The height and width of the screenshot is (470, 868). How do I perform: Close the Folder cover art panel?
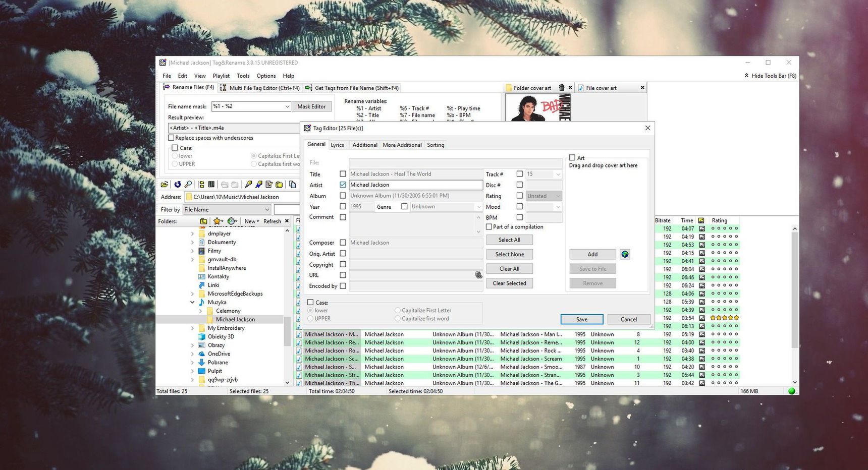(570, 88)
